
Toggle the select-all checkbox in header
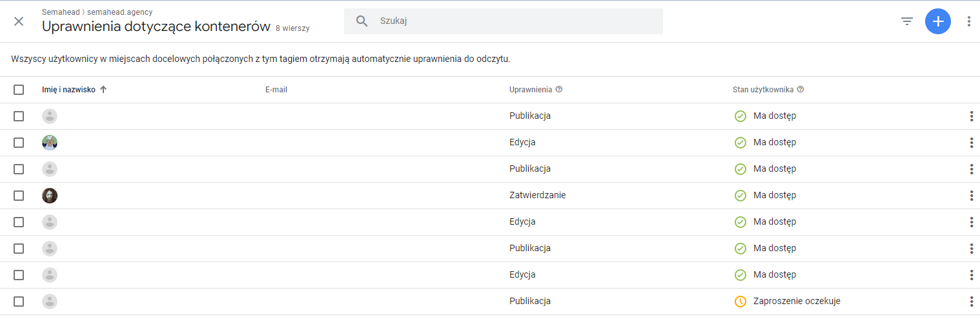coord(19,90)
